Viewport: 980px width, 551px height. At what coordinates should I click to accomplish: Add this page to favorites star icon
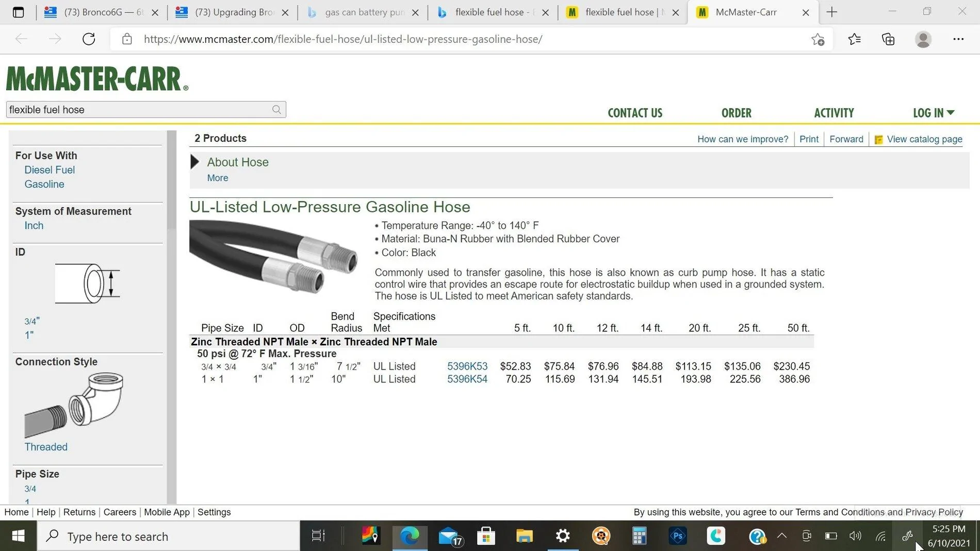(x=818, y=39)
